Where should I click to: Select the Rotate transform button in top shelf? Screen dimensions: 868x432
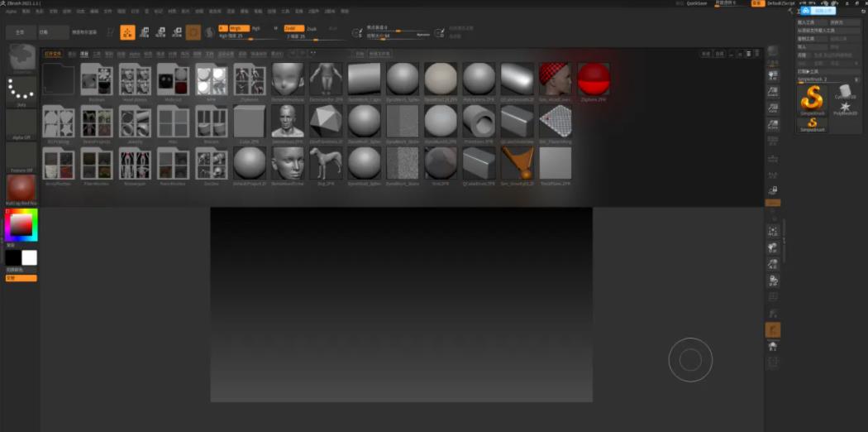(x=177, y=32)
